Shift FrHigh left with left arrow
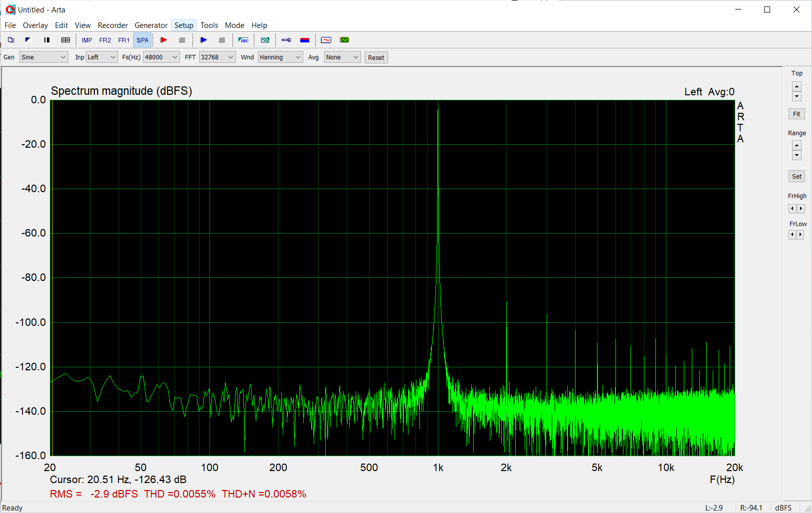Image resolution: width=812 pixels, height=513 pixels. 793,209
